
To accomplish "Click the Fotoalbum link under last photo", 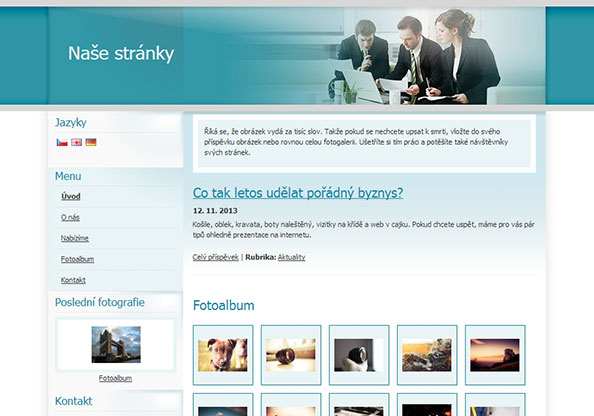I will tap(116, 378).
